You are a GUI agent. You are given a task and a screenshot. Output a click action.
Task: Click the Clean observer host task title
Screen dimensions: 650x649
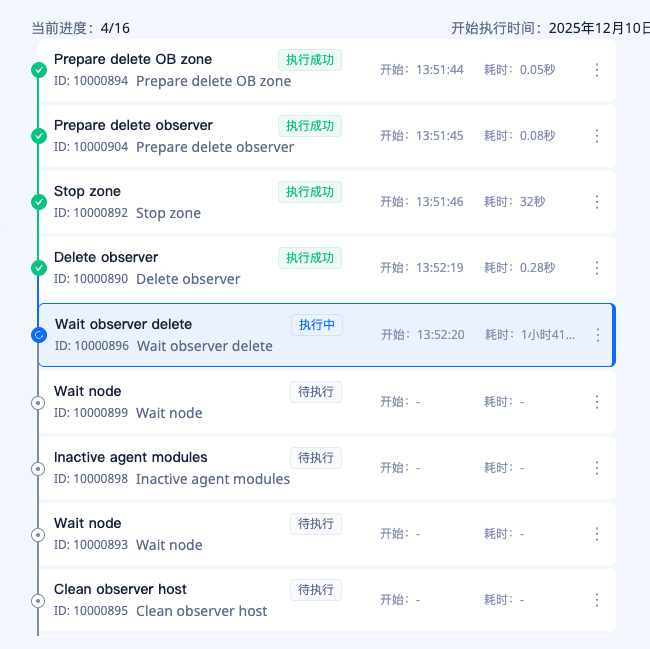[120, 589]
